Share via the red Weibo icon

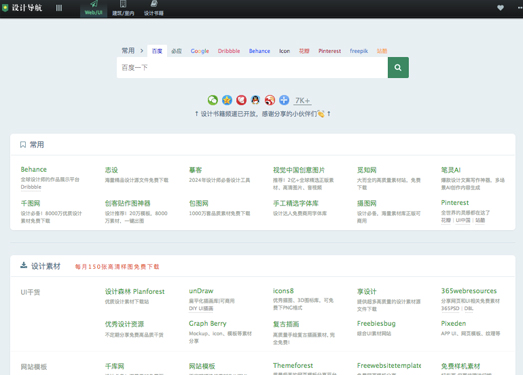tap(241, 100)
